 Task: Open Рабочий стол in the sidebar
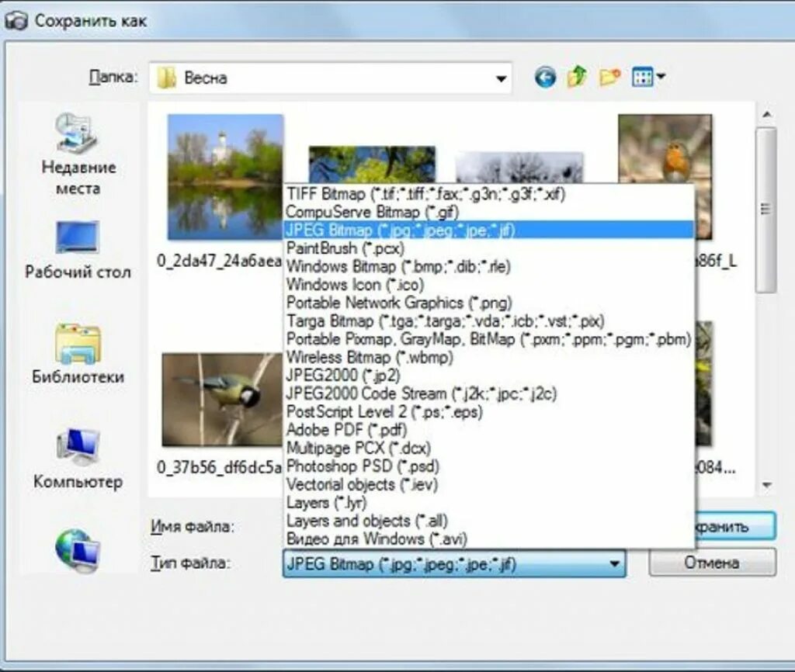pyautogui.click(x=78, y=250)
